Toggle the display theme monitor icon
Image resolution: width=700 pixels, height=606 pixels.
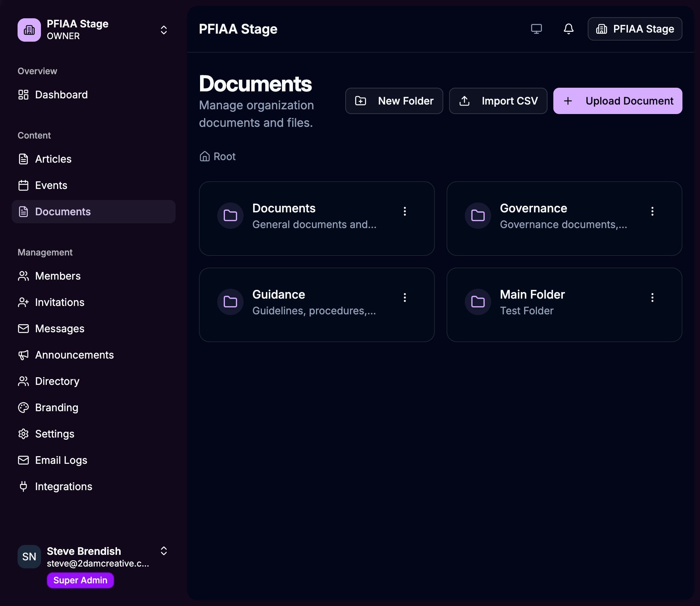click(x=537, y=29)
